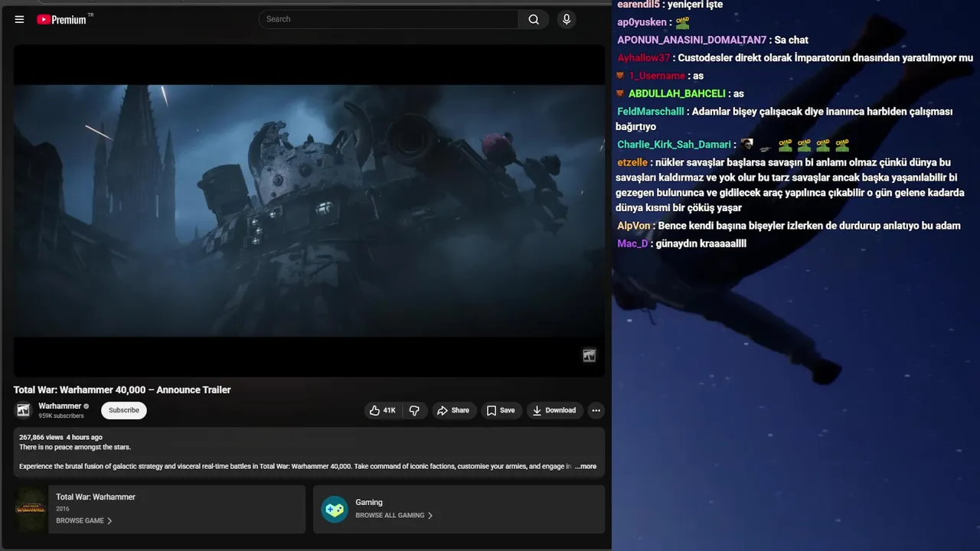980x551 pixels.
Task: Open the Warhammer channel avatar
Action: (x=24, y=410)
